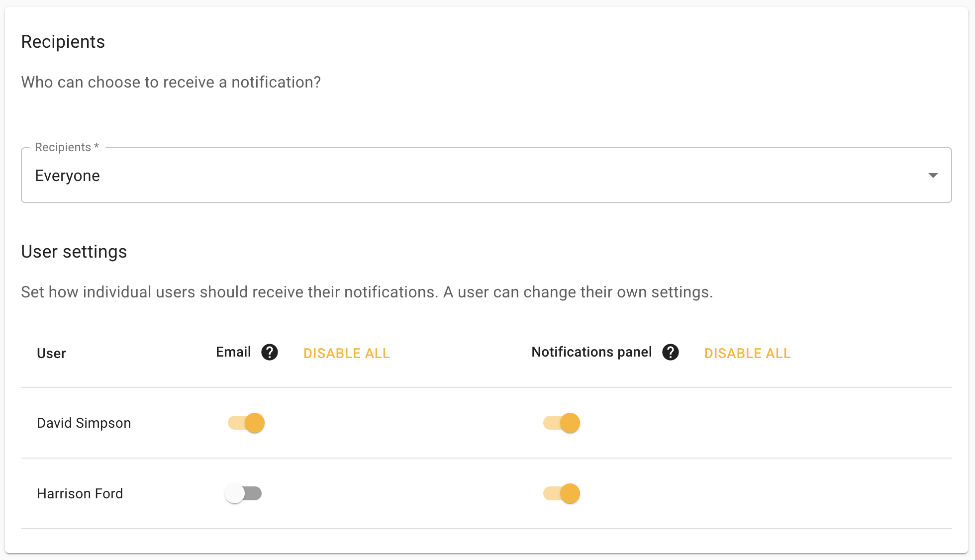Click the user settings description text

(367, 292)
